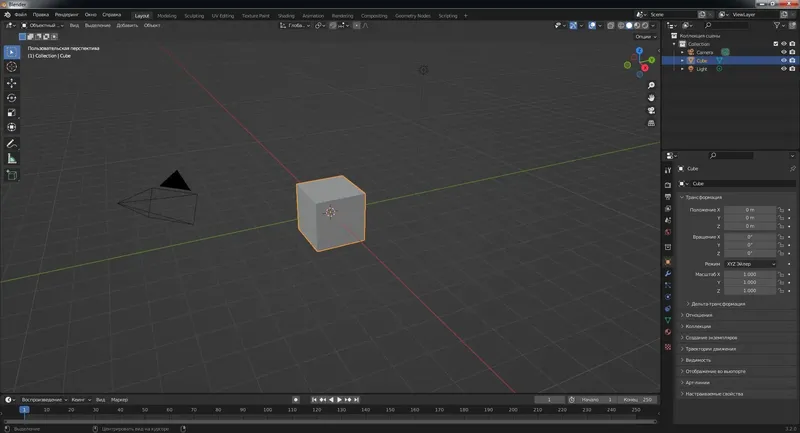Expand Cube item in outliner

pyautogui.click(x=682, y=61)
